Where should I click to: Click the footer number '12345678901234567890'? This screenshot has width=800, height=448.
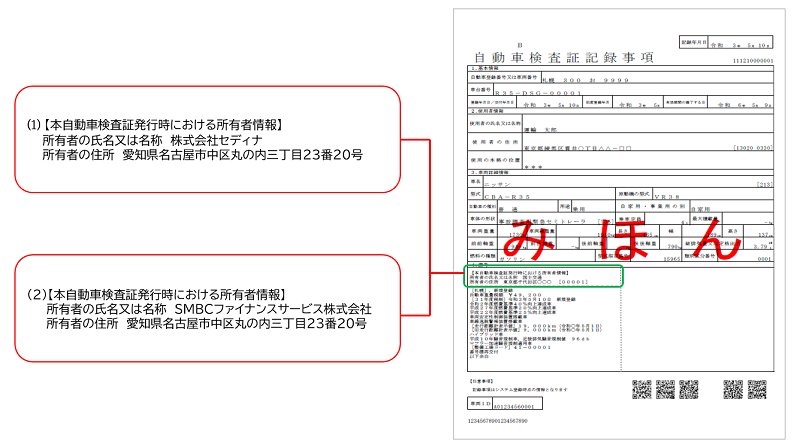pyautogui.click(x=497, y=421)
